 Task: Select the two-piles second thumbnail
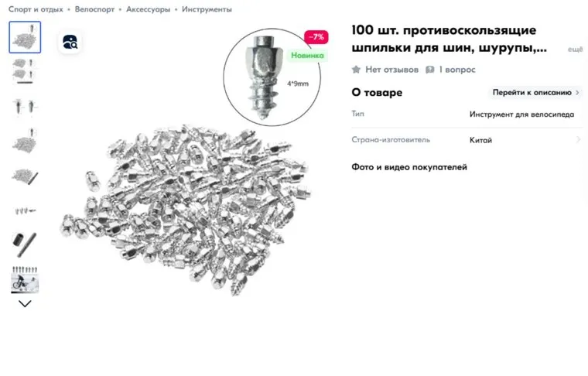pos(25,71)
